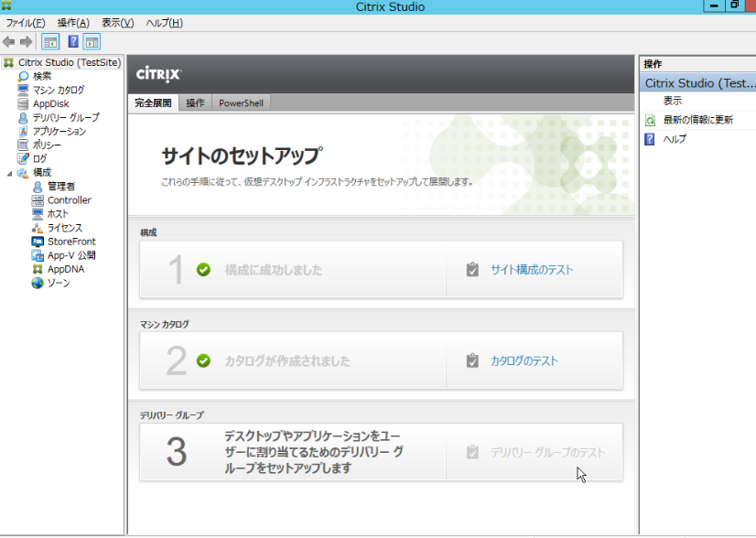Viewport: 756px width, 538px height.
Task: Click the ゾーン globe icon
Action: 38,283
